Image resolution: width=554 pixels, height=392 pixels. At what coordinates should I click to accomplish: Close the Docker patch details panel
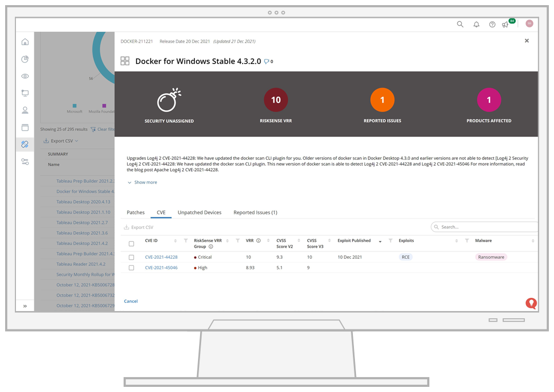click(526, 40)
